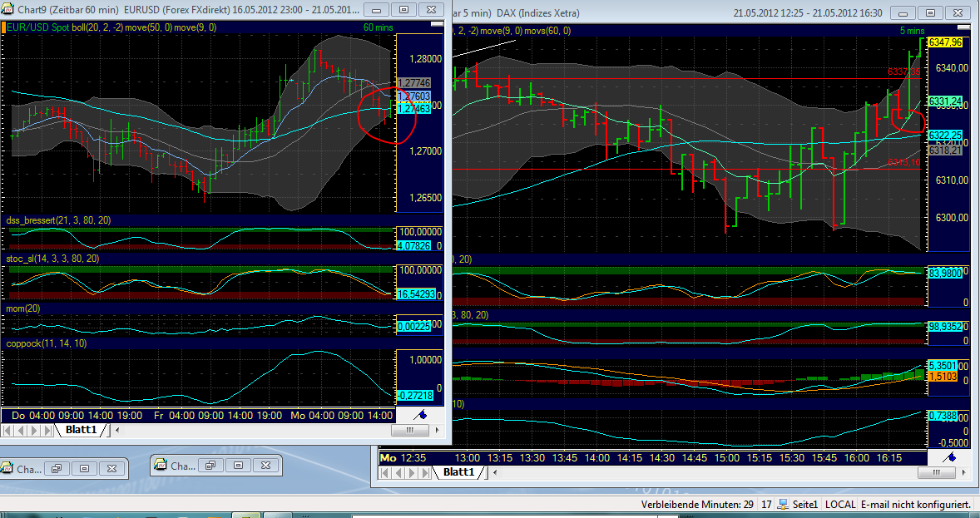Restore the first minimized chart window
This screenshot has width=980, height=518.
point(56,468)
